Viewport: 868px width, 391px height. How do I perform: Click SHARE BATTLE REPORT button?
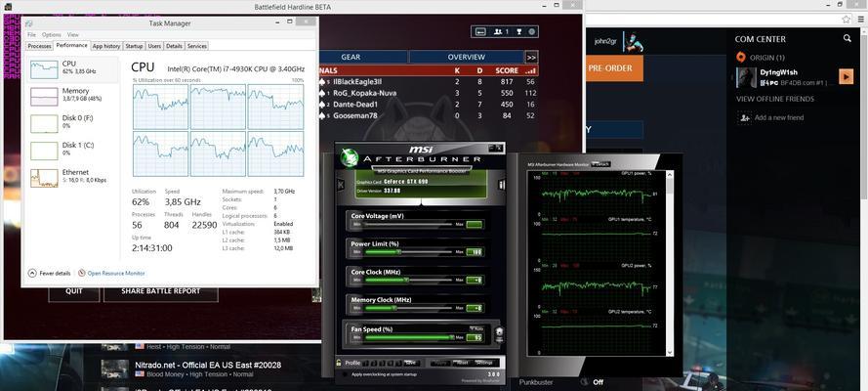[160, 291]
